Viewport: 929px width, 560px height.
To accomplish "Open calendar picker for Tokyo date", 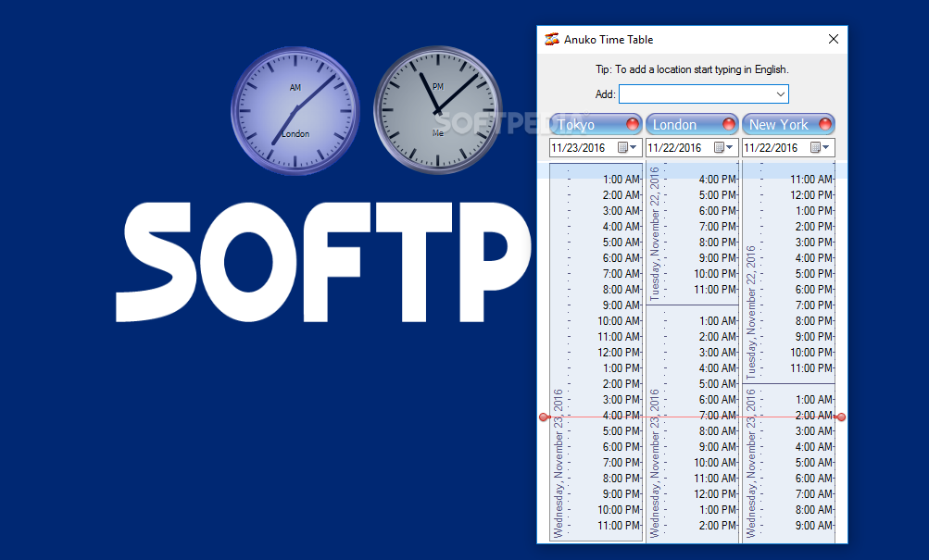I will tap(627, 147).
